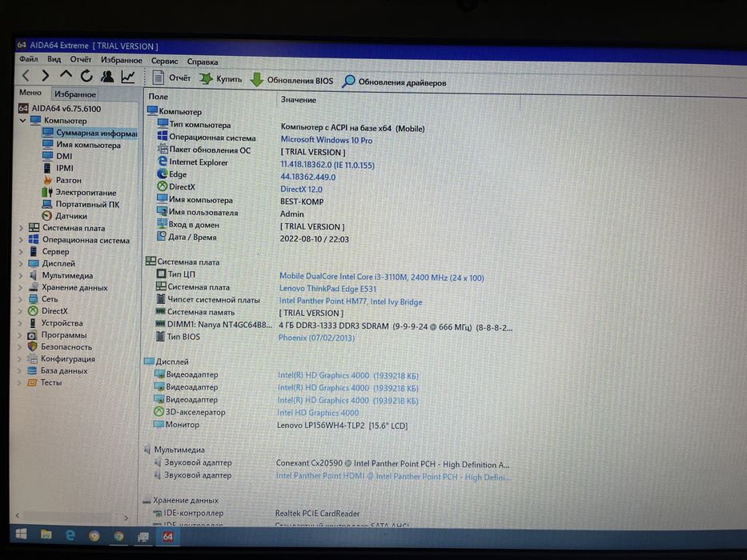Screen dimensions: 747x560
Task: Click the Значение column header
Action: [x=298, y=99]
